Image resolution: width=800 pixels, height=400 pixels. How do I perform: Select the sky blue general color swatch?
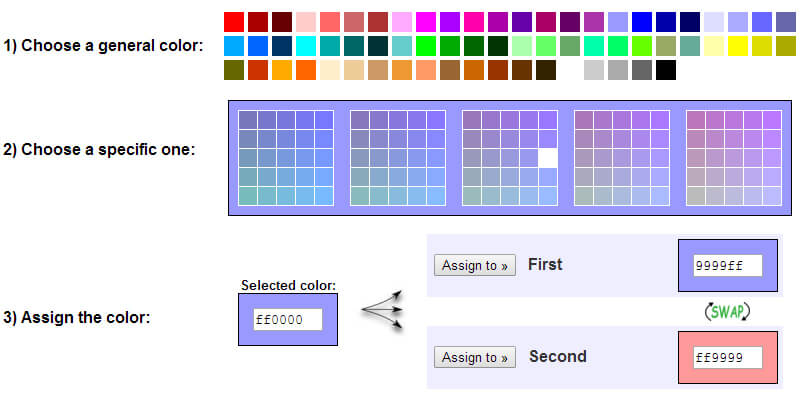coord(234,46)
